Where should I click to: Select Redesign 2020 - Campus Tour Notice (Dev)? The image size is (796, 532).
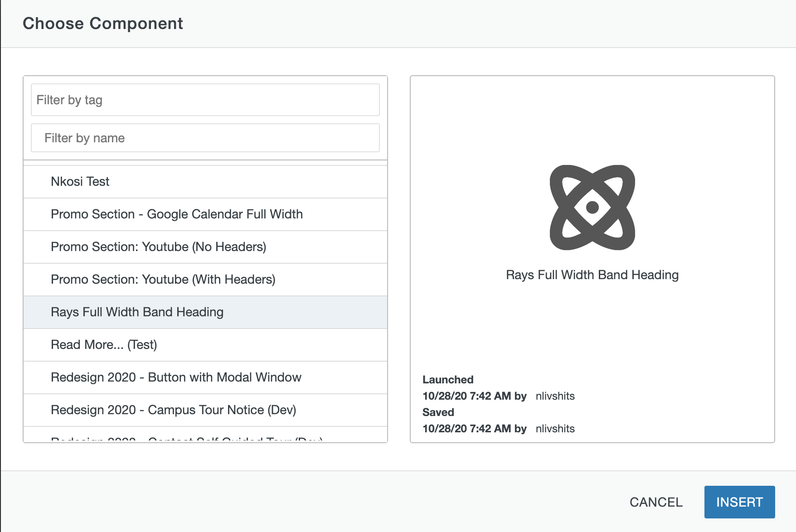click(205, 410)
